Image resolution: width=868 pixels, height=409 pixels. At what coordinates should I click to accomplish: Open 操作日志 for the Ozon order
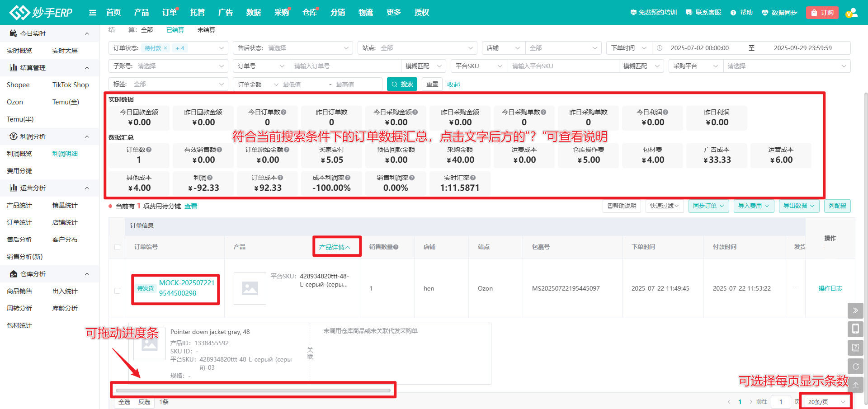[x=830, y=288]
